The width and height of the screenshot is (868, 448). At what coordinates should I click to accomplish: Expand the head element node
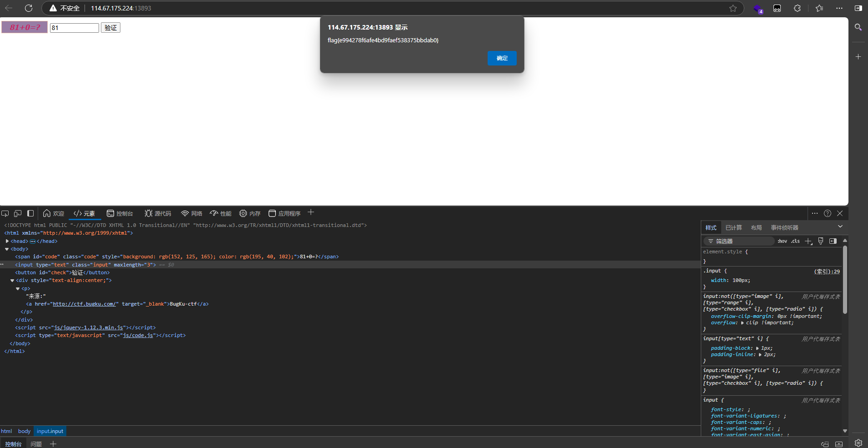(x=7, y=241)
